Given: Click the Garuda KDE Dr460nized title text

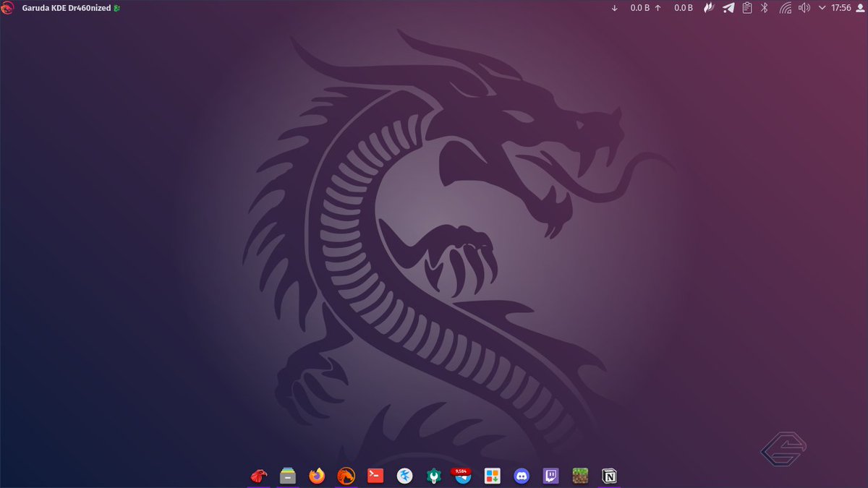Looking at the screenshot, I should [67, 8].
